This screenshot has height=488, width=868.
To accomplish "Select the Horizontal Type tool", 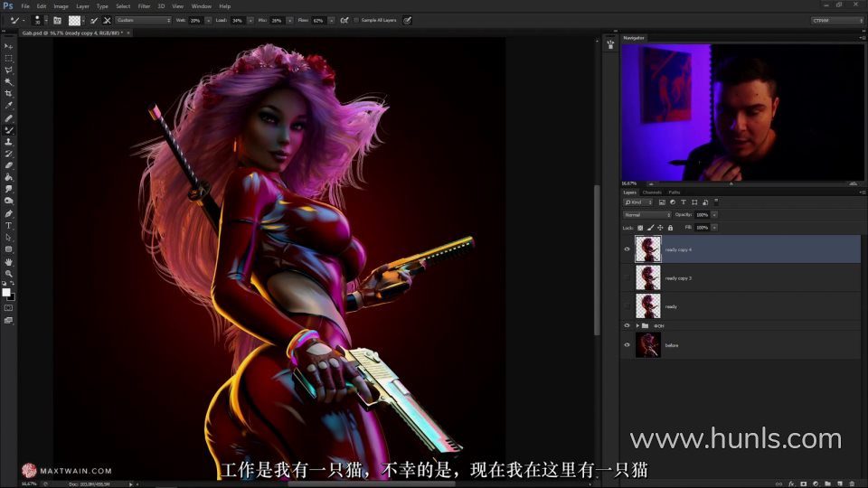I will (x=8, y=226).
